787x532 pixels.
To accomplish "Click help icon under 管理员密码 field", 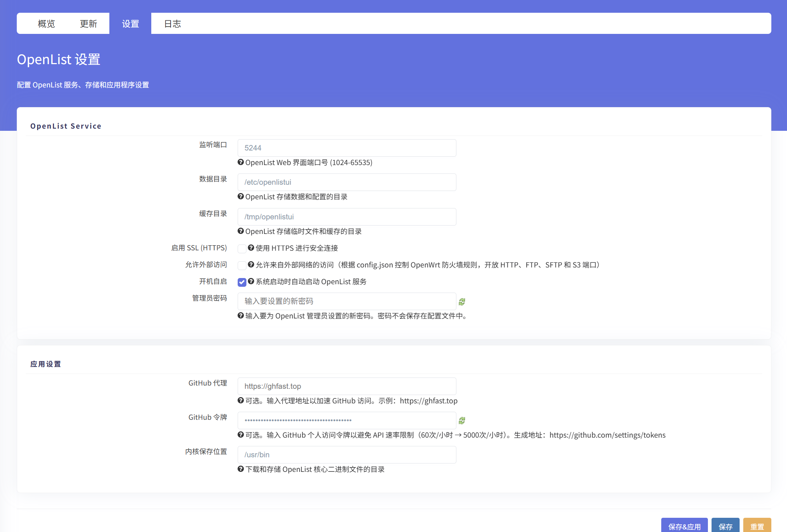I will 241,316.
